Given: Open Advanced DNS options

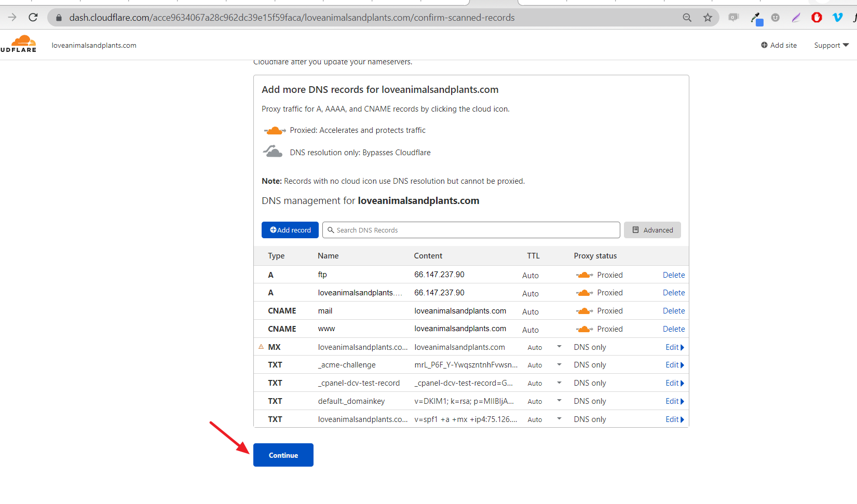Looking at the screenshot, I should point(652,230).
